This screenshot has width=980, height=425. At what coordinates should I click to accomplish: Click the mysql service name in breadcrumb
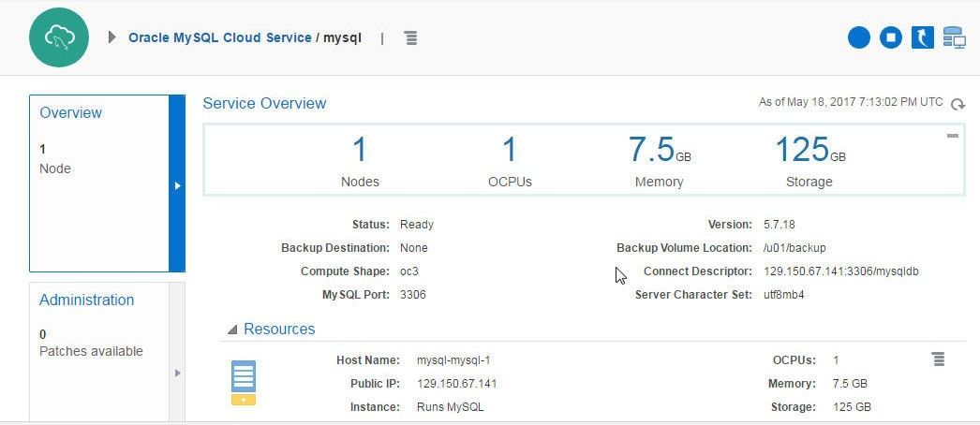343,38
